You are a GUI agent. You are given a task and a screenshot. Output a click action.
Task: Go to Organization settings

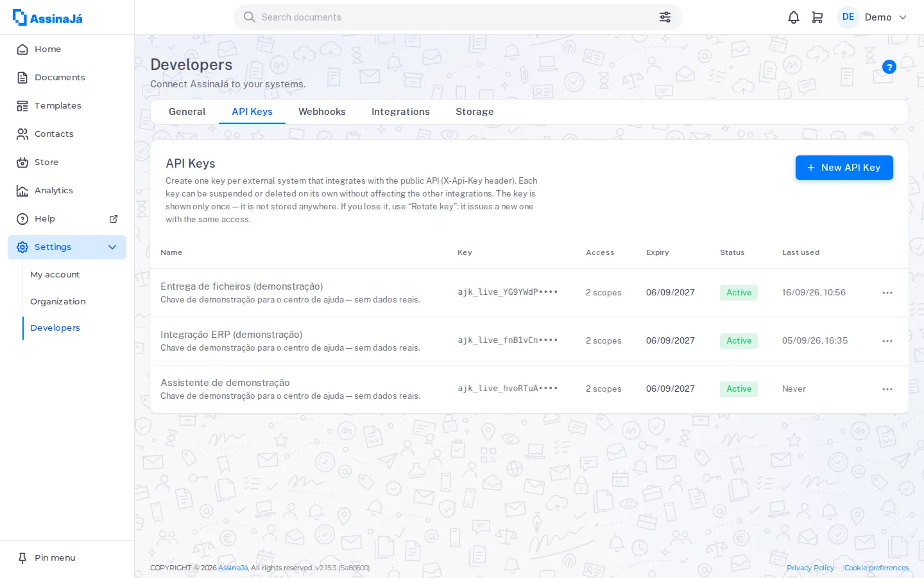tap(58, 302)
